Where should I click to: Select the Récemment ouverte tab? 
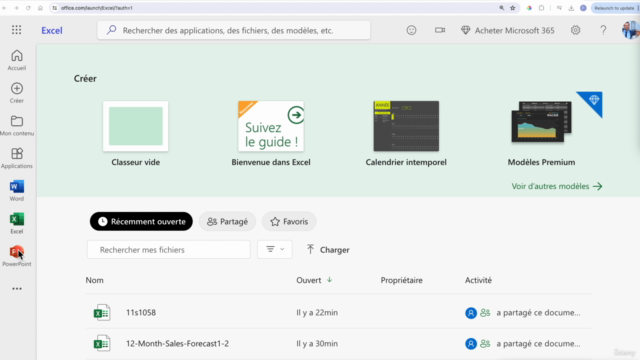click(141, 221)
